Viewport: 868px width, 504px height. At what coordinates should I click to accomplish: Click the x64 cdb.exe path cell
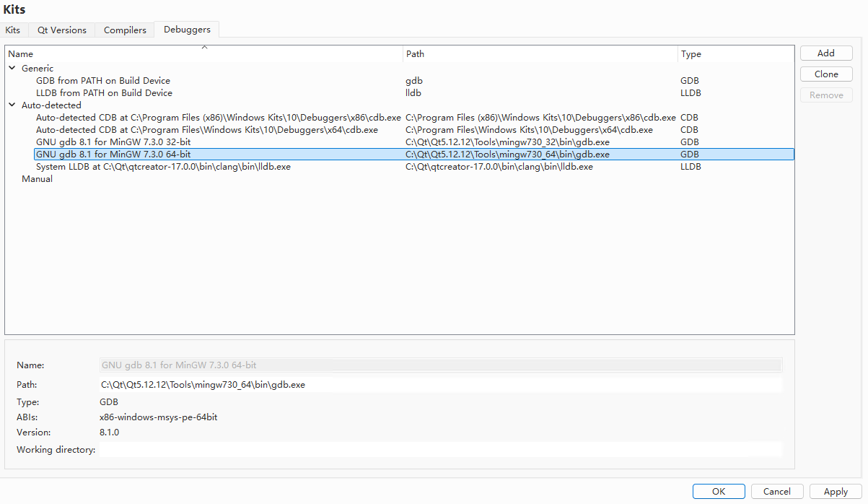point(529,130)
